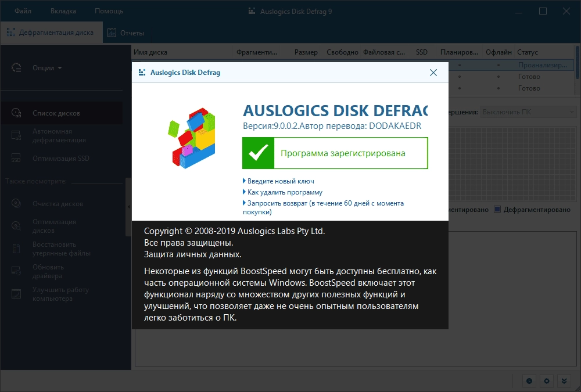581x392 pixels.
Task: Click Введите новый ключ link
Action: click(281, 181)
